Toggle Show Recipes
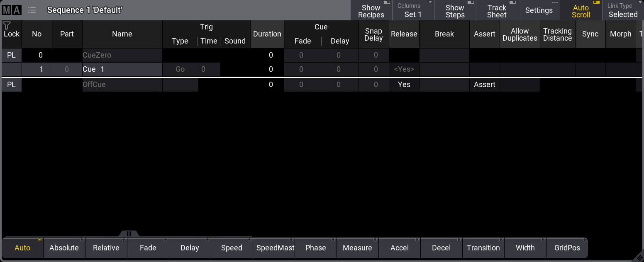Image resolution: width=644 pixels, height=262 pixels. tap(371, 11)
